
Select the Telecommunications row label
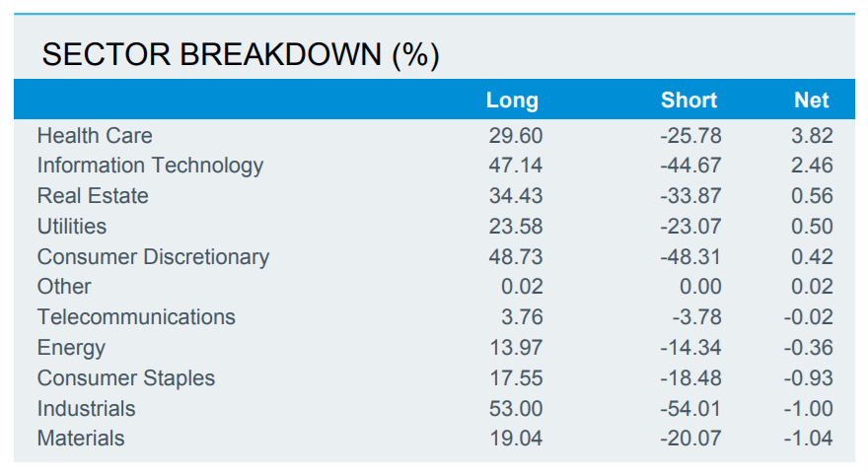pyautogui.click(x=136, y=317)
